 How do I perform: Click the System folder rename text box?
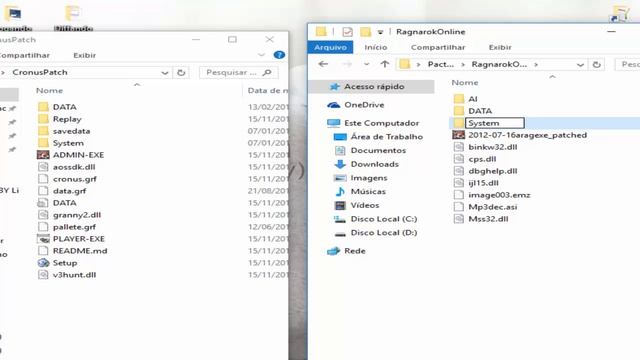(x=495, y=123)
